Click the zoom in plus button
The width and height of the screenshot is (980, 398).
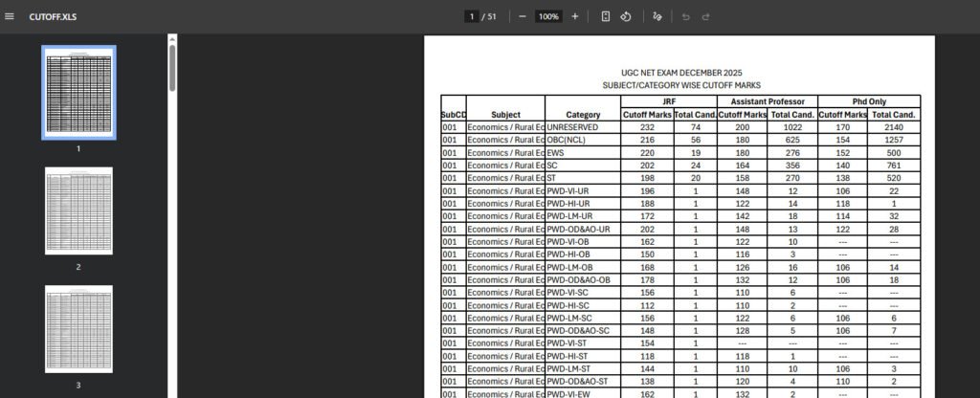[x=575, y=16]
